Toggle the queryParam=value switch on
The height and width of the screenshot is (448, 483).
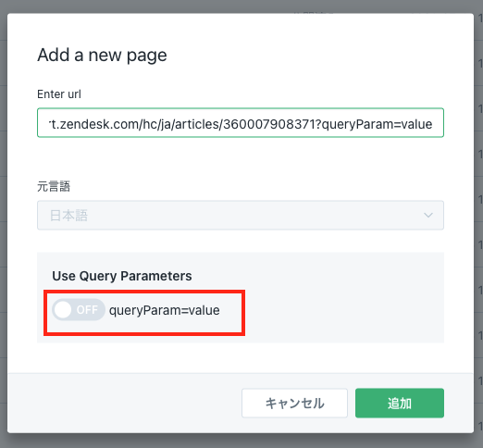tap(79, 309)
